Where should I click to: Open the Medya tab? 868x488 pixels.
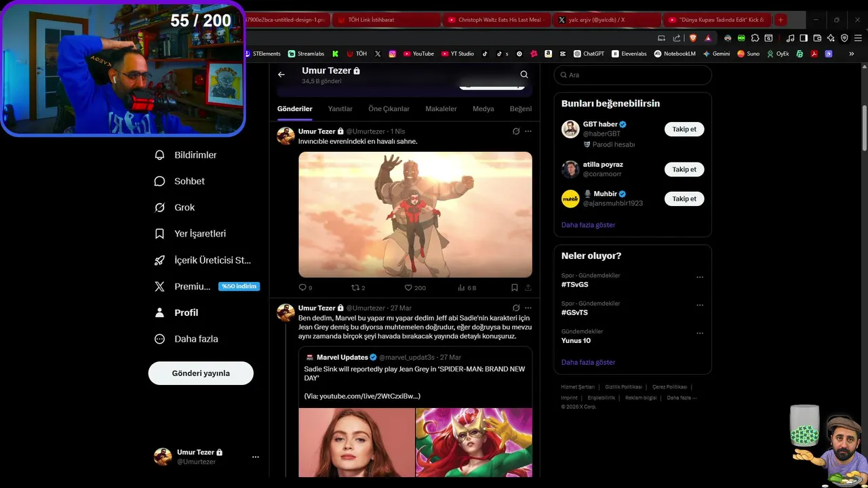tap(483, 108)
